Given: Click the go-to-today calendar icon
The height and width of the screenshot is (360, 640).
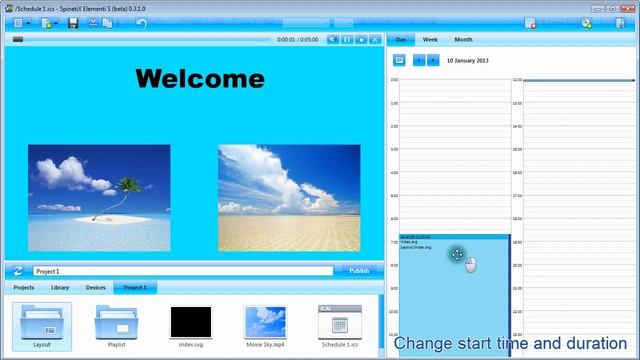Looking at the screenshot, I should tap(399, 60).
